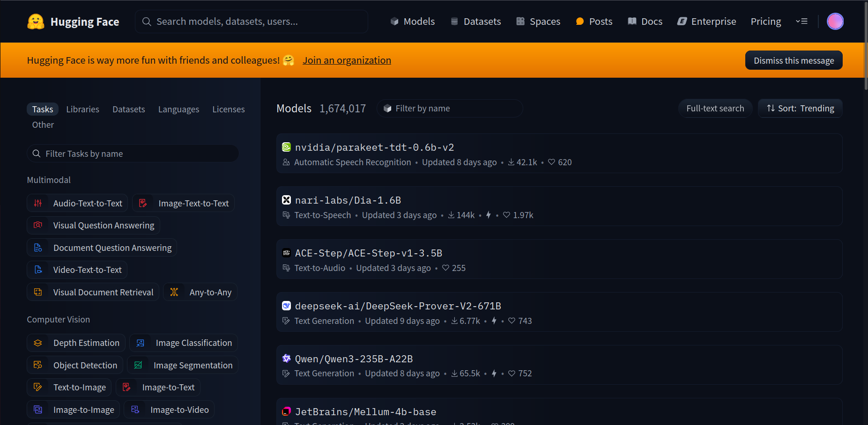Open ACE-Step/ACE-Step-v1-3.5B model page
868x425 pixels.
coord(559,259)
